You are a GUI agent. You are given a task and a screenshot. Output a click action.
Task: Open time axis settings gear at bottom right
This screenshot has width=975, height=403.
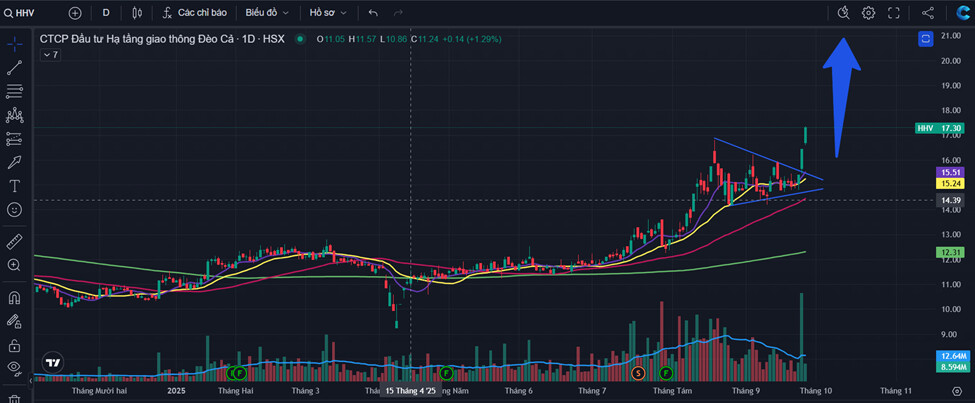coord(957,391)
